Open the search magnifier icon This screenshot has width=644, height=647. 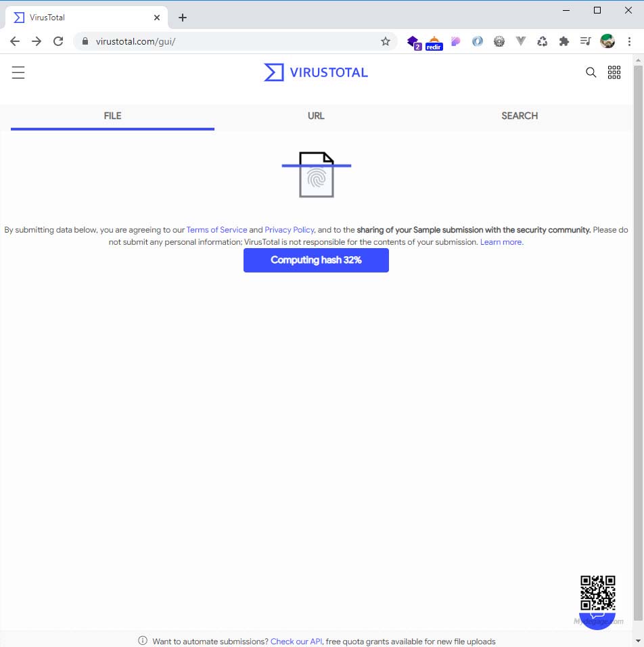(x=591, y=72)
